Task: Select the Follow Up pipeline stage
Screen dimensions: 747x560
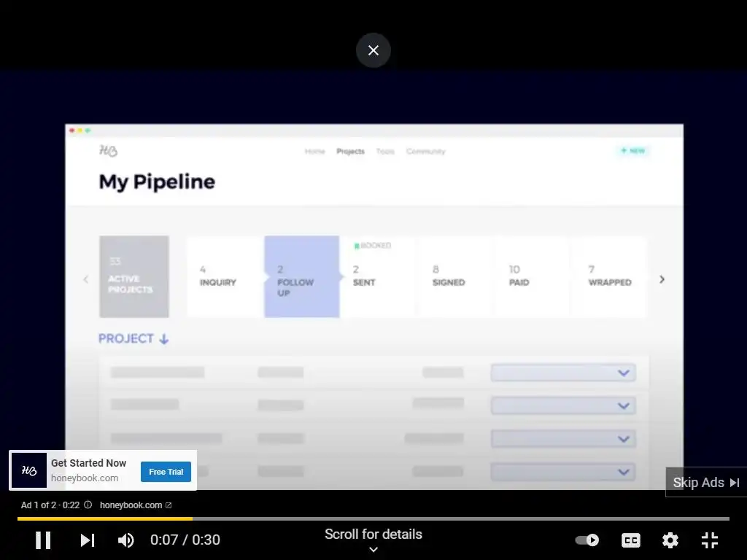Action: pyautogui.click(x=301, y=276)
